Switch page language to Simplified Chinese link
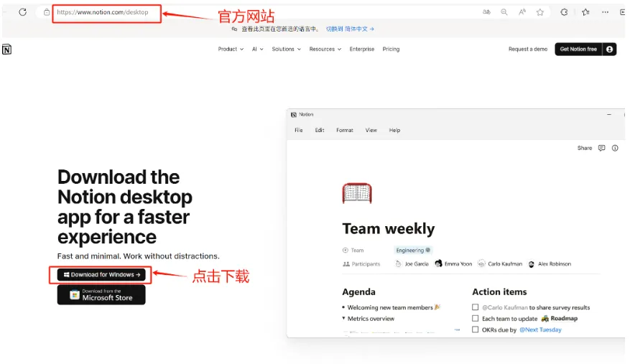 click(x=350, y=29)
